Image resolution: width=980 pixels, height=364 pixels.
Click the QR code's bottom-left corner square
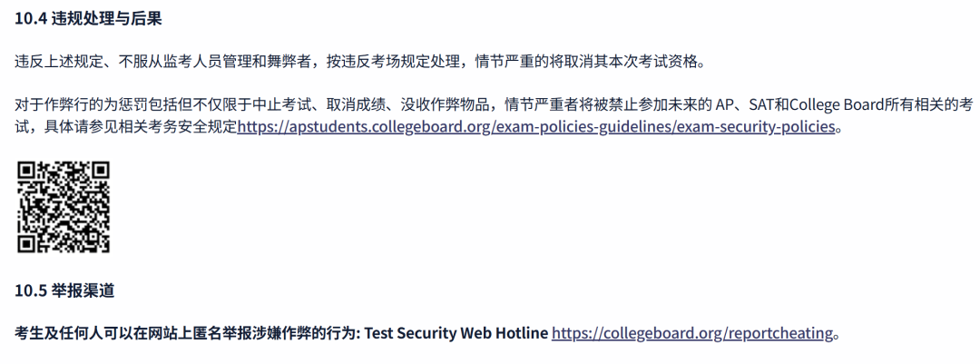(28, 242)
